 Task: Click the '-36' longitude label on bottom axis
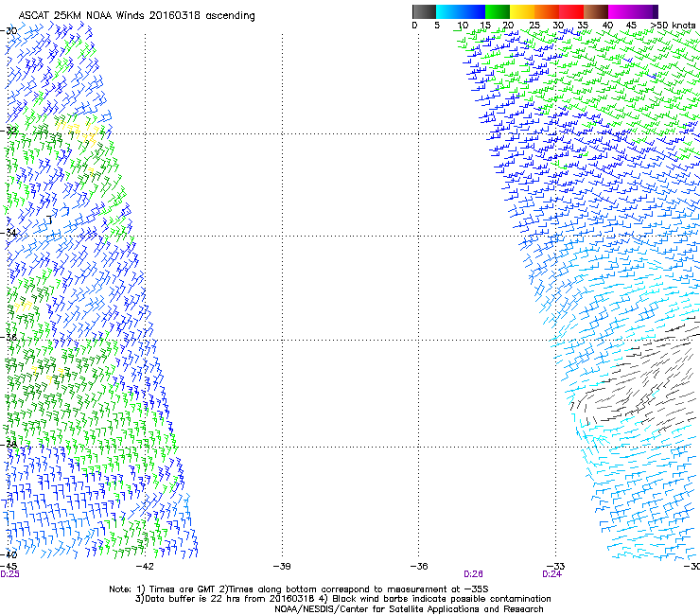(x=419, y=567)
